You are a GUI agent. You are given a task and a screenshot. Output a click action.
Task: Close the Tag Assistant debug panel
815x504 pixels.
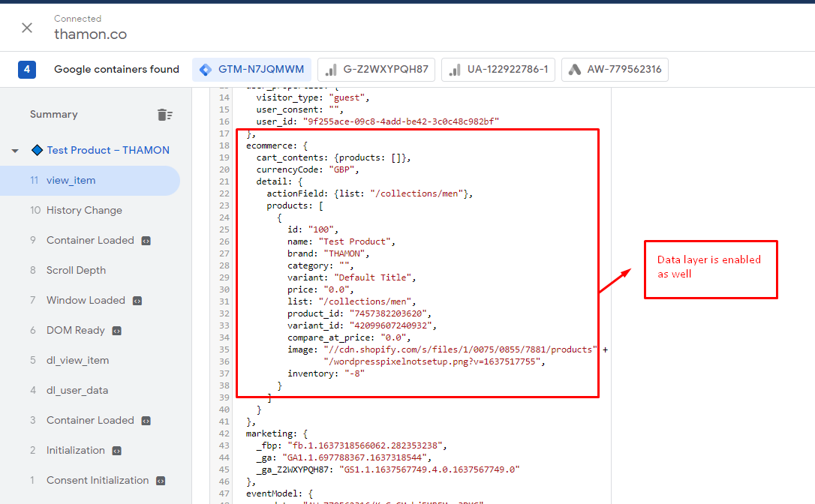tap(27, 28)
